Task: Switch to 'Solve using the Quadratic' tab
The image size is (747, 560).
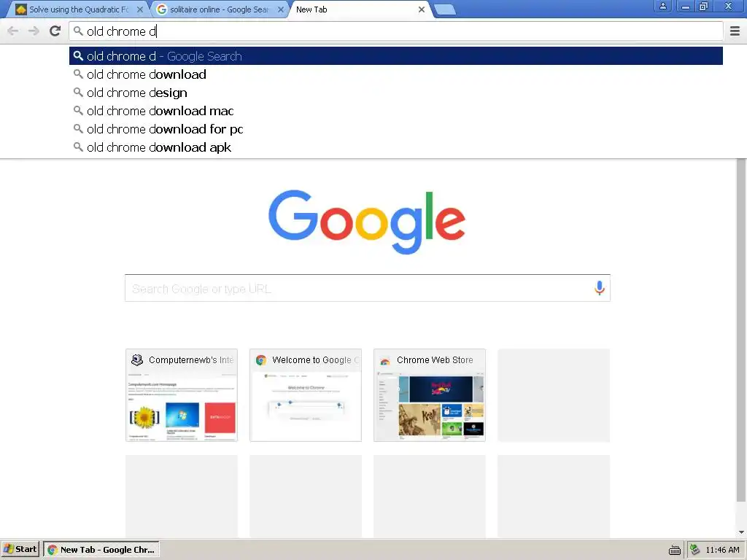Action: coord(78,9)
